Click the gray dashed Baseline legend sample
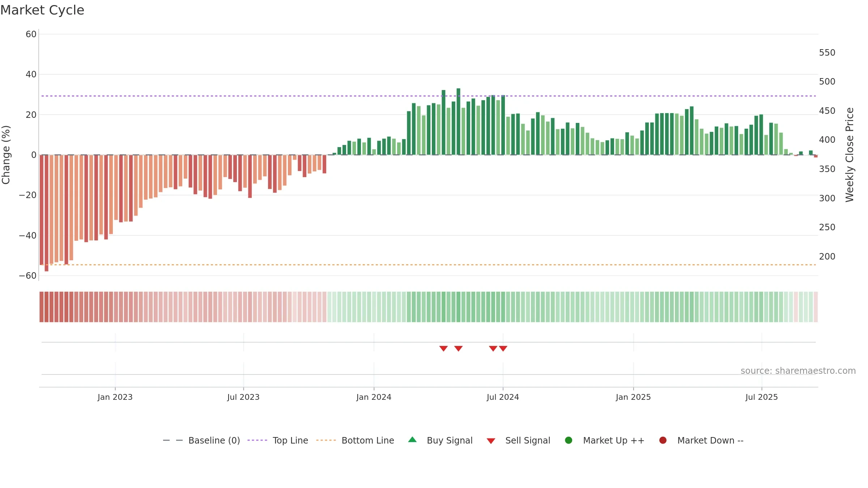The width and height of the screenshot is (868, 488). pyautogui.click(x=173, y=440)
